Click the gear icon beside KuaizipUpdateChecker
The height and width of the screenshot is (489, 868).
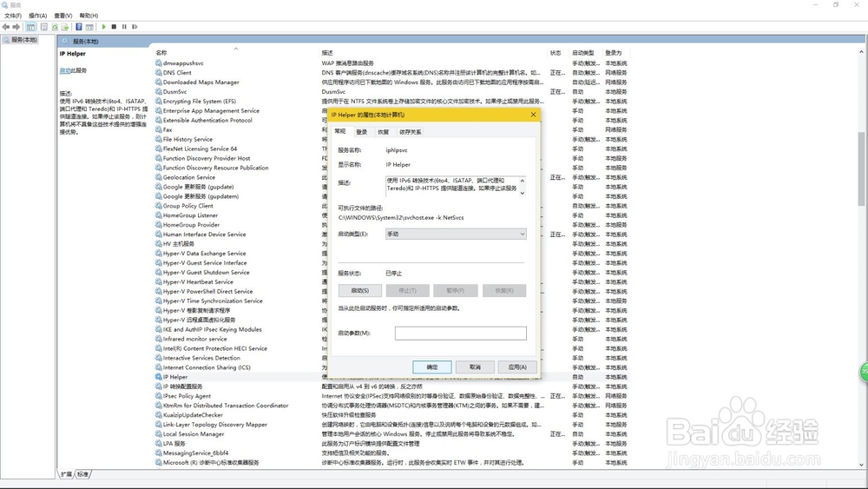click(158, 415)
